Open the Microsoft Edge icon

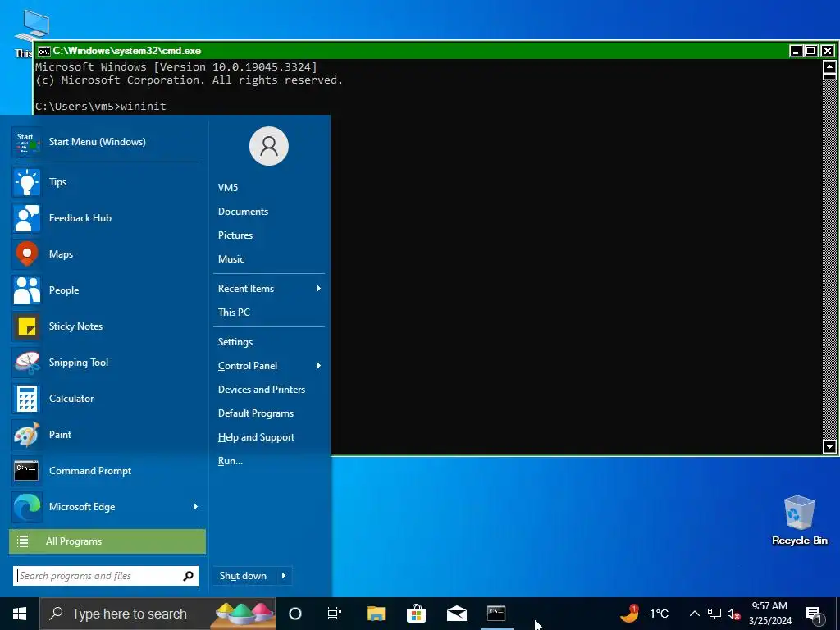coord(26,507)
